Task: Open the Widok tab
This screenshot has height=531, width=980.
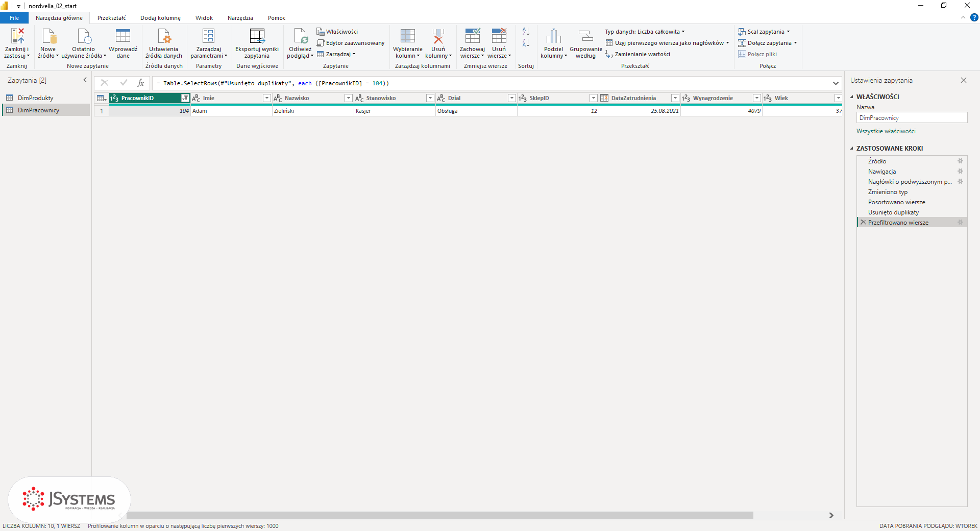Action: [x=204, y=18]
